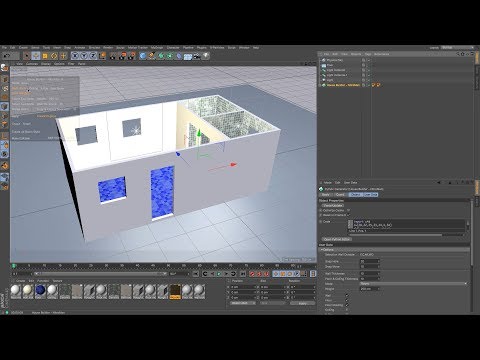Toggle the X axis lock icon
The width and height of the screenshot is (480, 360).
click(x=76, y=56)
